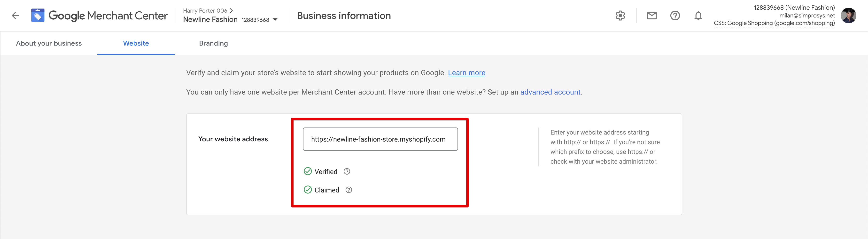The height and width of the screenshot is (239, 868).
Task: Open the user profile avatar
Action: tap(848, 16)
